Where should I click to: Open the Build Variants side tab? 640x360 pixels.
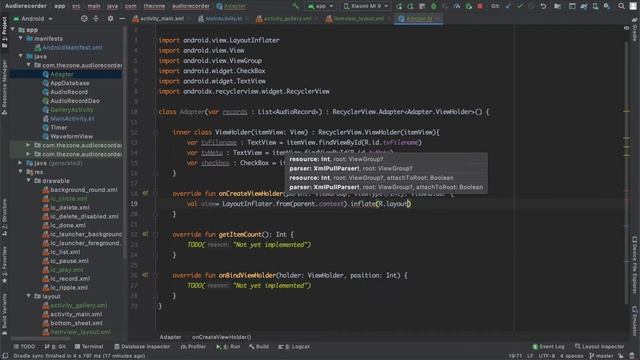pos(4,313)
